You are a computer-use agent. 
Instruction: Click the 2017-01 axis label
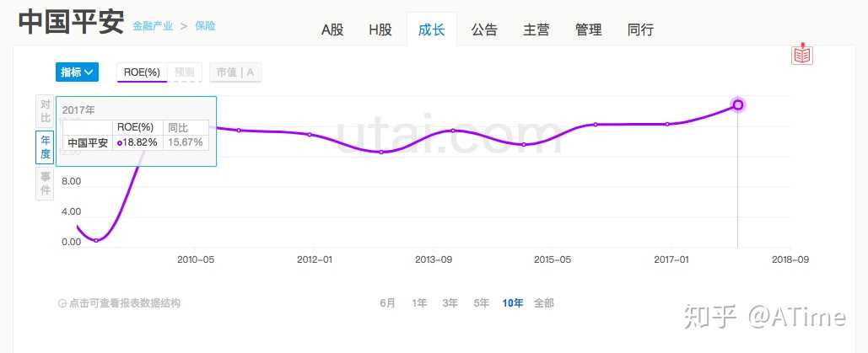671,259
